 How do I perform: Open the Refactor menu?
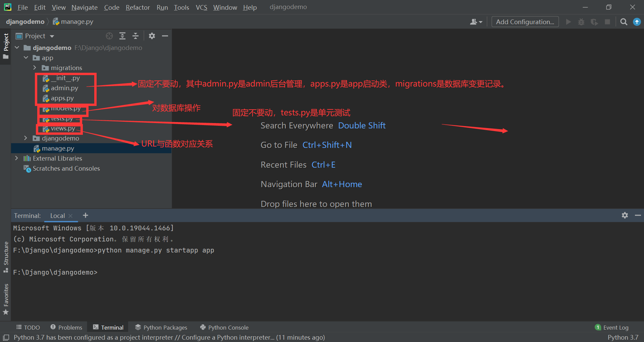click(x=138, y=7)
